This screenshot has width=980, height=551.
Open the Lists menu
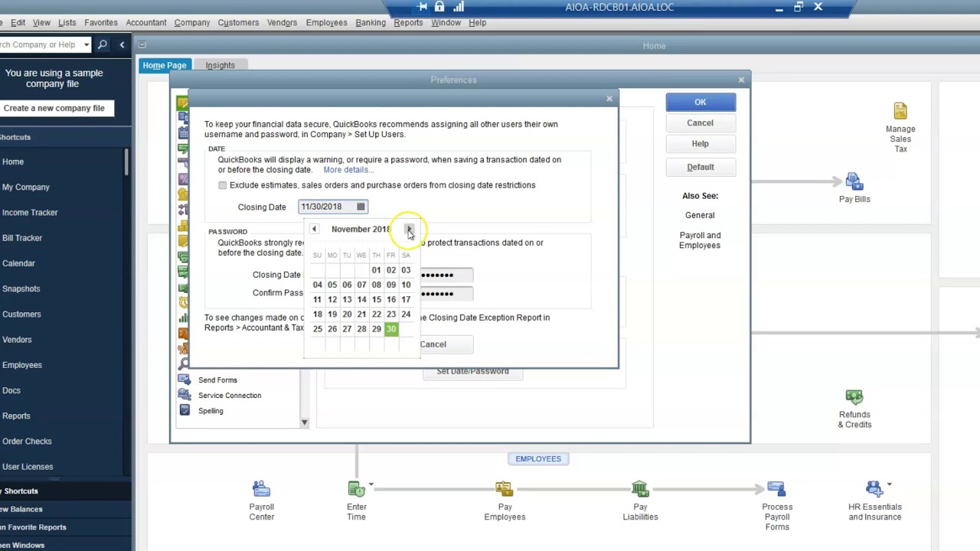(x=67, y=22)
